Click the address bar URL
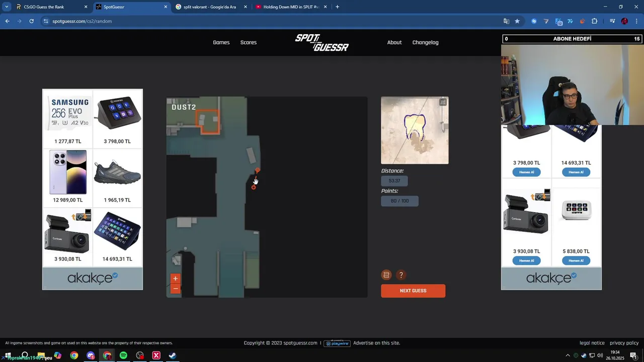The width and height of the screenshot is (644, 362). pos(82,21)
